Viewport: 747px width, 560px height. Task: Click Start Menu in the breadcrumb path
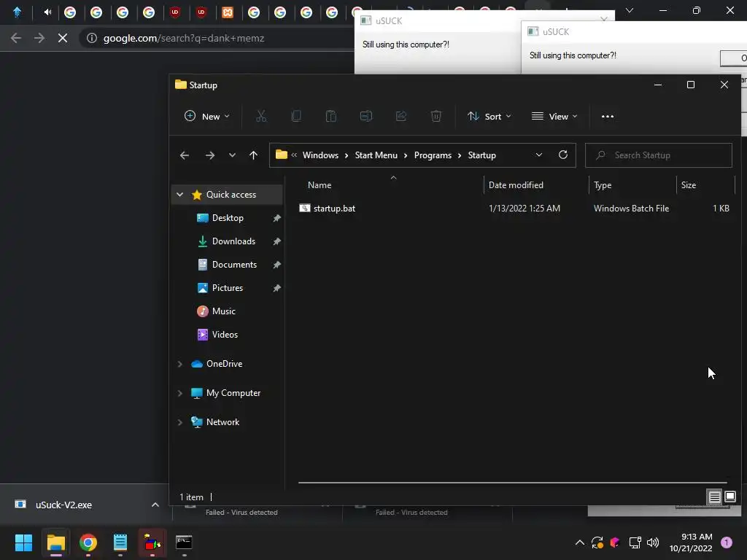pyautogui.click(x=376, y=155)
